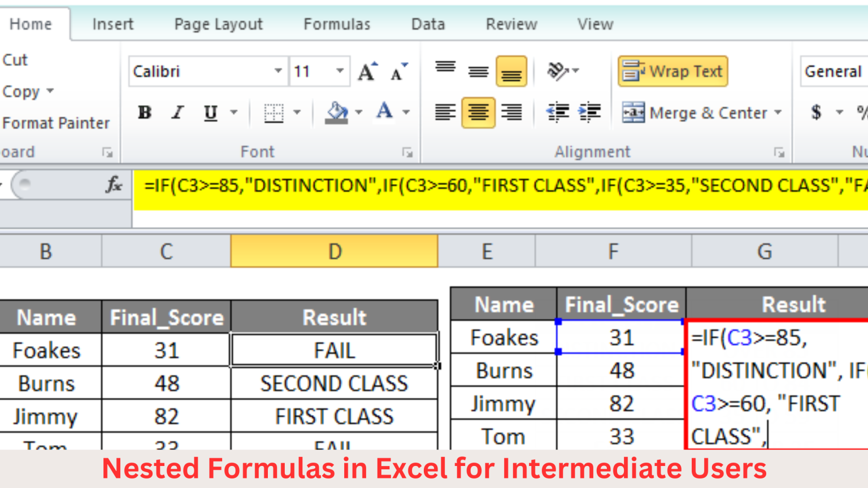Image resolution: width=868 pixels, height=488 pixels.
Task: Open the Page Layout tab
Action: coord(218,24)
